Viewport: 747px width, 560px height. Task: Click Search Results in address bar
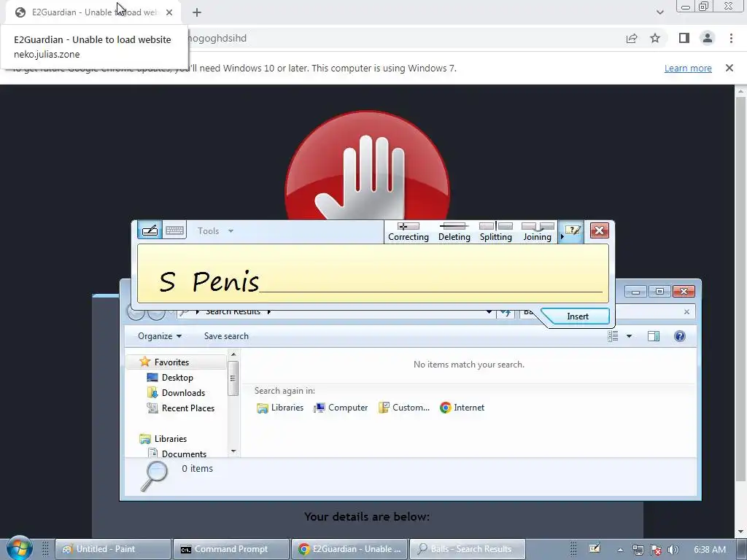tap(233, 312)
